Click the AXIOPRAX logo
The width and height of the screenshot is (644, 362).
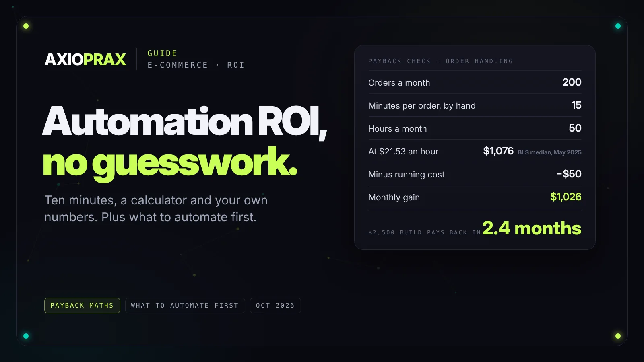(x=85, y=60)
